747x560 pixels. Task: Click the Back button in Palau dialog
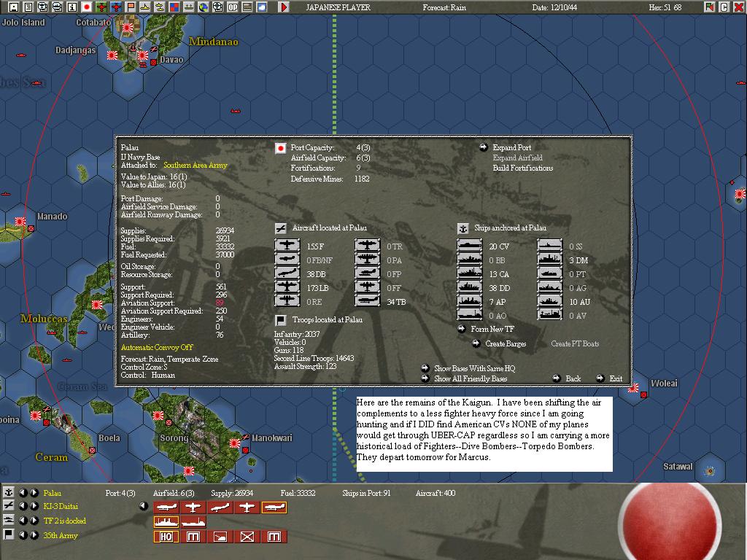point(573,379)
